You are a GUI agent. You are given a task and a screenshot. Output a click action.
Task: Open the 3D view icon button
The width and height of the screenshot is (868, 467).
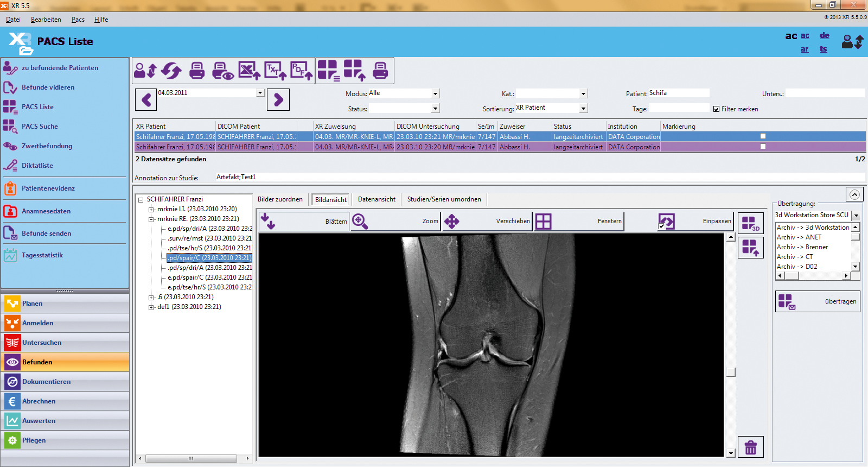point(750,223)
